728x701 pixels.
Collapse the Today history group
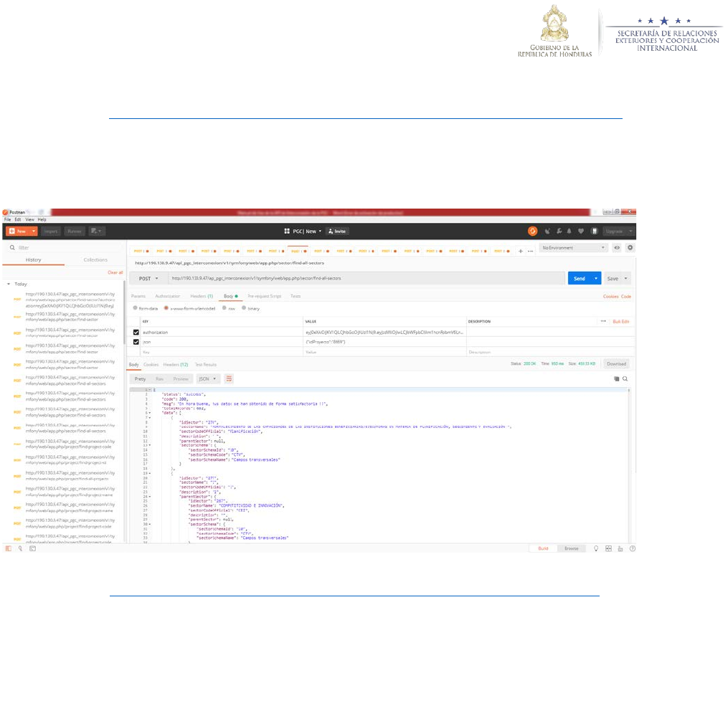[9, 284]
